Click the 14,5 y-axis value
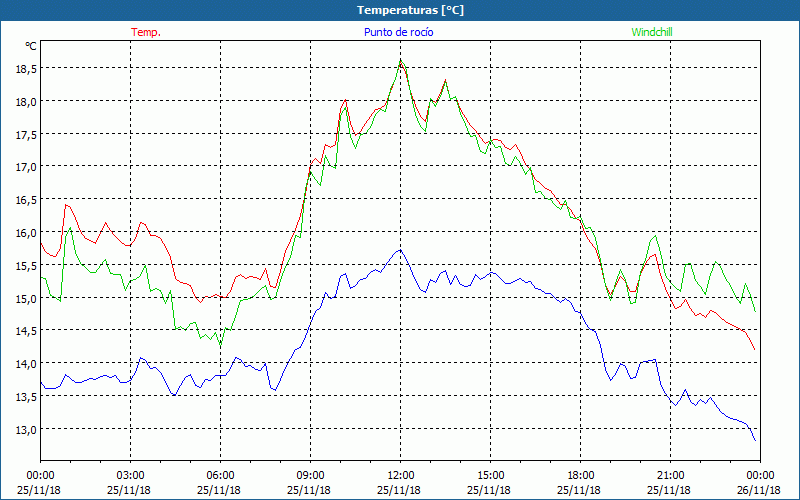Viewport: 800px width, 500px height. (26, 331)
